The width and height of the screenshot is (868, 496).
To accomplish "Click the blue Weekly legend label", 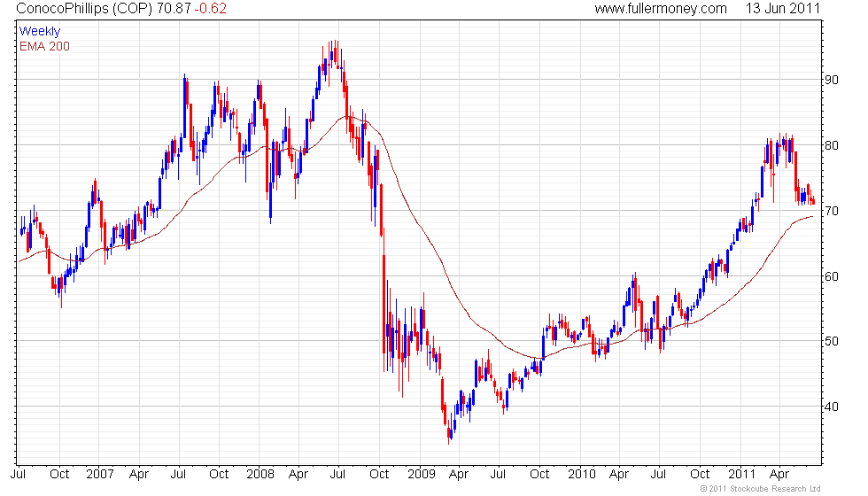I will coord(40,32).
